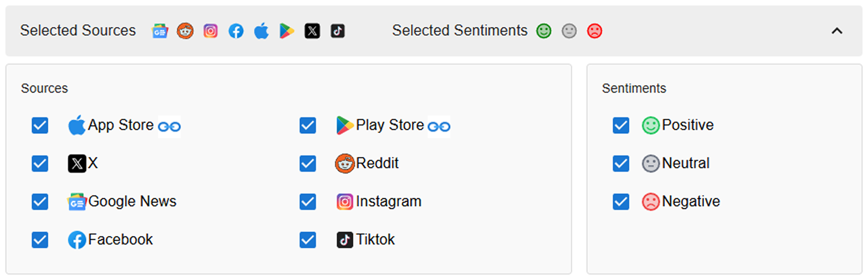Uncheck the App Store source checkbox
Viewport: 868px width, 279px height.
tap(40, 125)
